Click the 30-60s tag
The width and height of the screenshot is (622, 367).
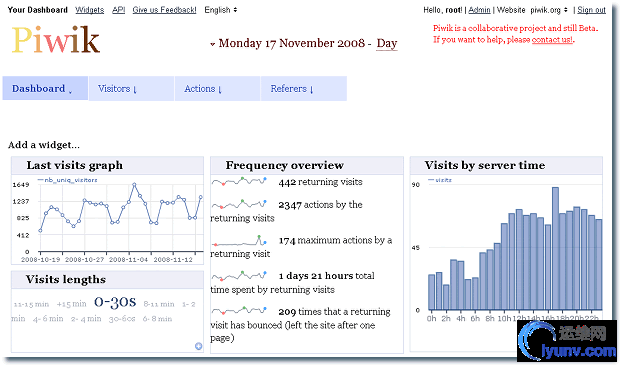click(x=122, y=319)
